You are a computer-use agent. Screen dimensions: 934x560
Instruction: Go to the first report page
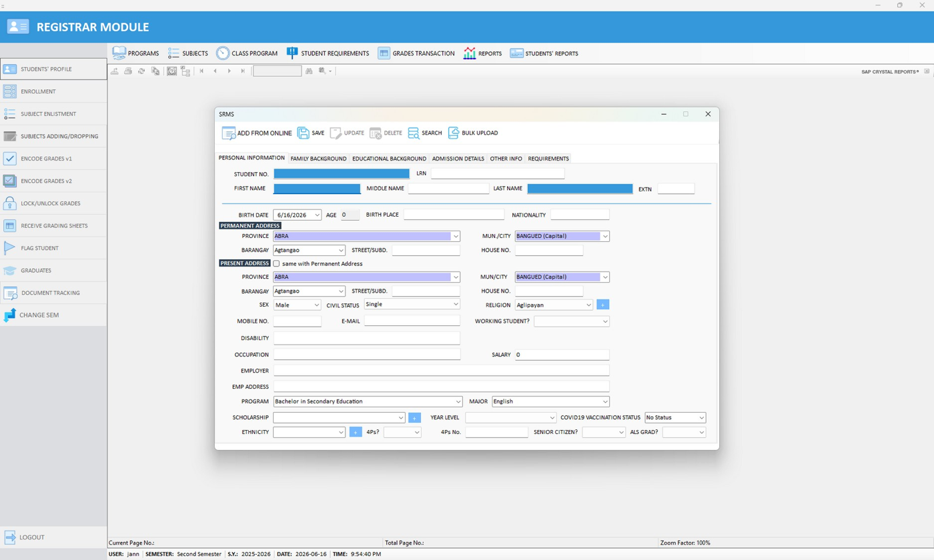(x=201, y=71)
